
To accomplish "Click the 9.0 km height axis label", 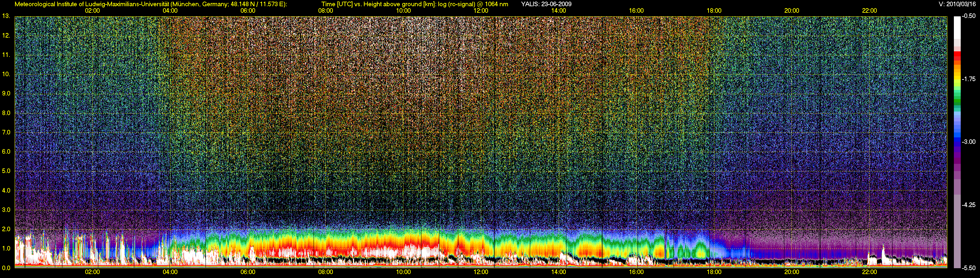I will click(x=6, y=94).
